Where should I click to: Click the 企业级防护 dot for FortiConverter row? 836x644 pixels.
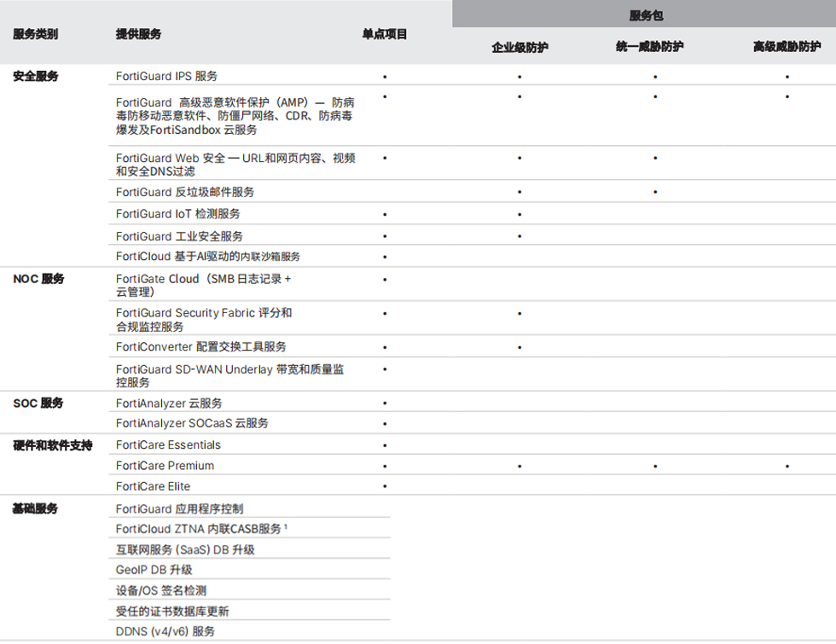(x=520, y=348)
